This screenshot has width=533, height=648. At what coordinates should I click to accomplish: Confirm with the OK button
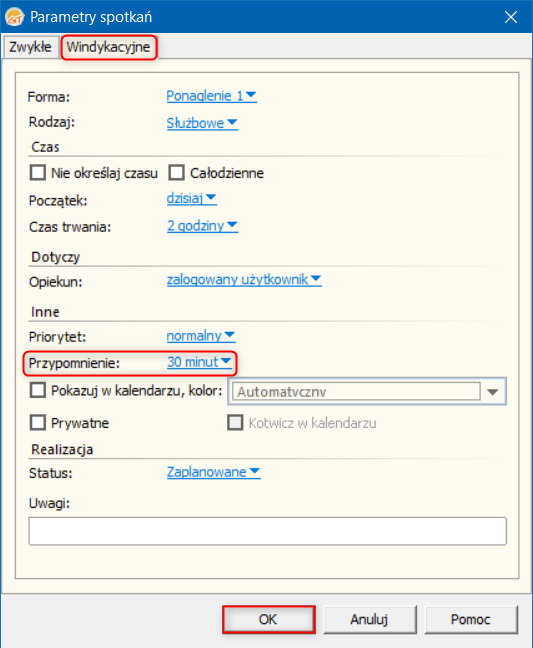coord(269,619)
